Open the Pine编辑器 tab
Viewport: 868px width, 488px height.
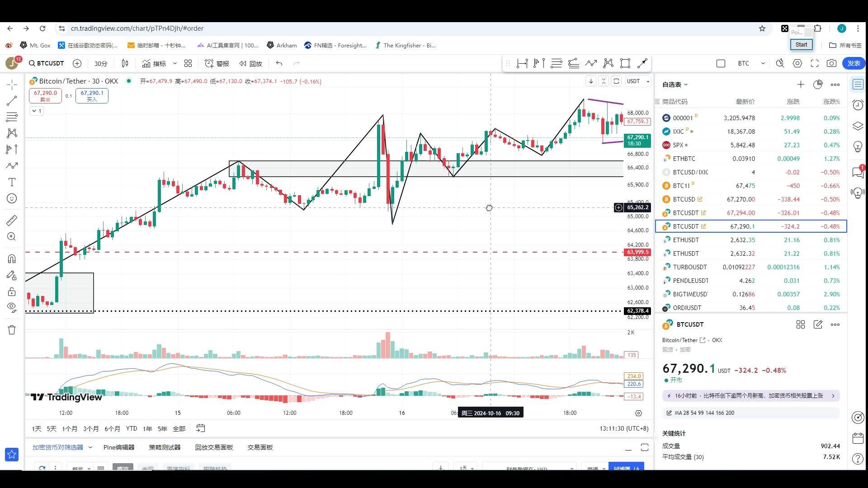(119, 447)
